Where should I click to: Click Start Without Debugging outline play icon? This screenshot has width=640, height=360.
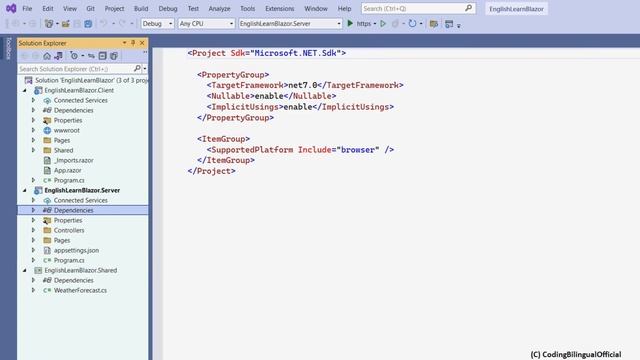[383, 24]
